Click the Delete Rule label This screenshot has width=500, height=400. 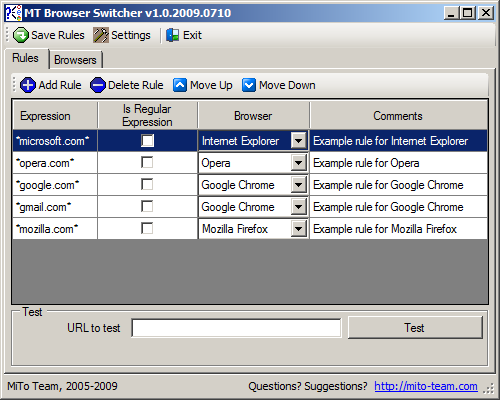pyautogui.click(x=136, y=85)
